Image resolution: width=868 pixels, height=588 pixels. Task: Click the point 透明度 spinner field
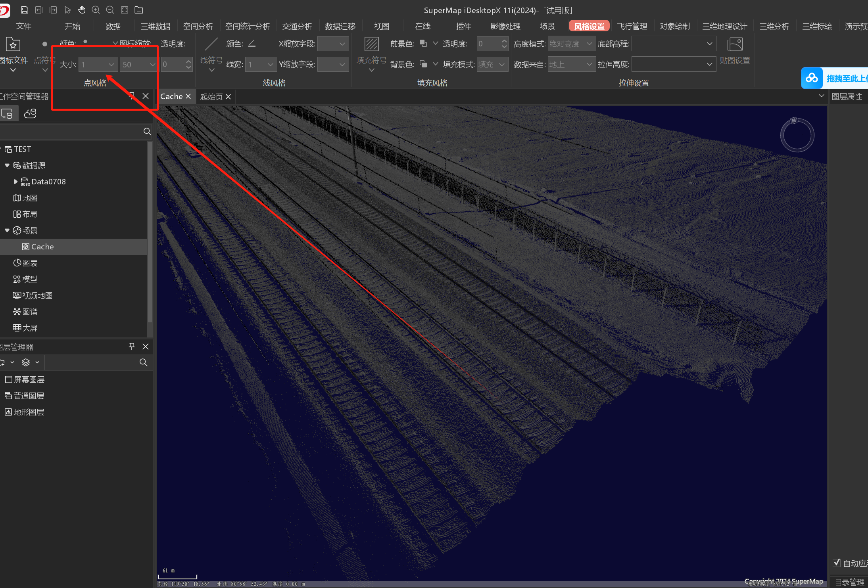(177, 64)
